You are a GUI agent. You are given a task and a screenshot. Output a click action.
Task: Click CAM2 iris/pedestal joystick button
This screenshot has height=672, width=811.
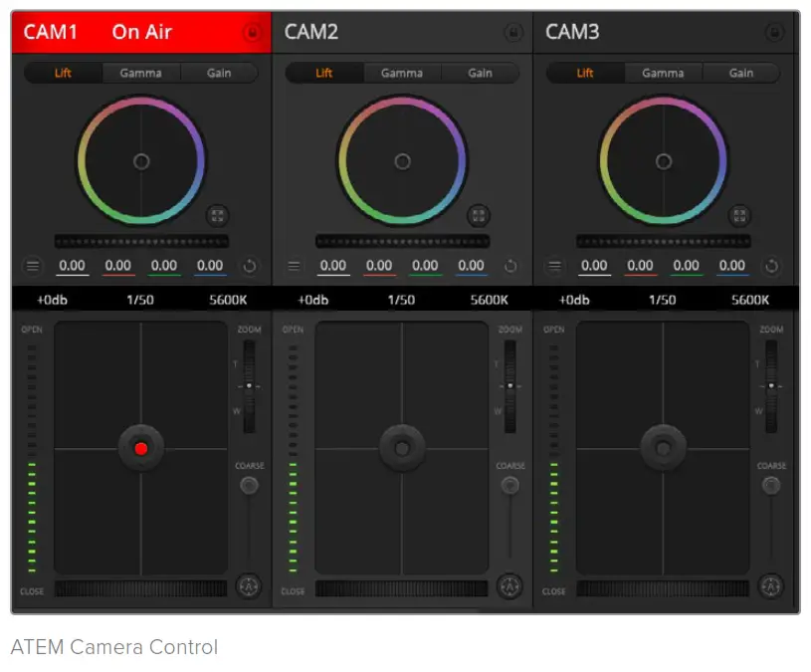402,449
